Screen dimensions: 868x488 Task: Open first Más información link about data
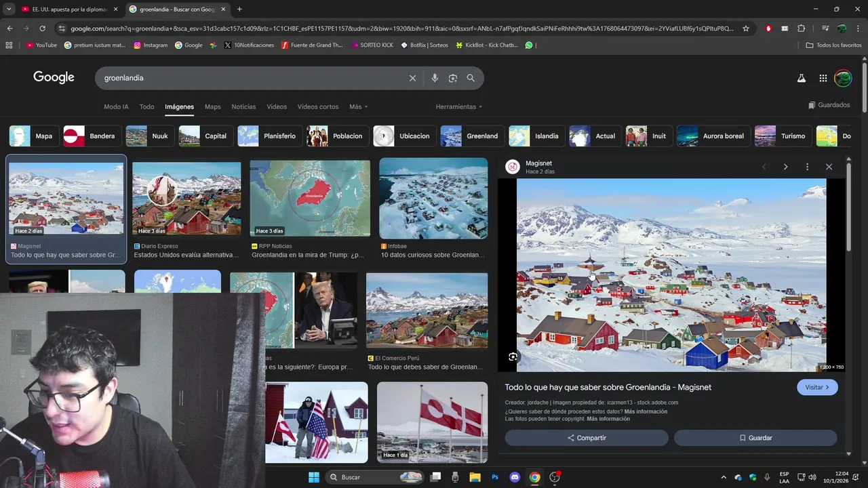[646, 411]
